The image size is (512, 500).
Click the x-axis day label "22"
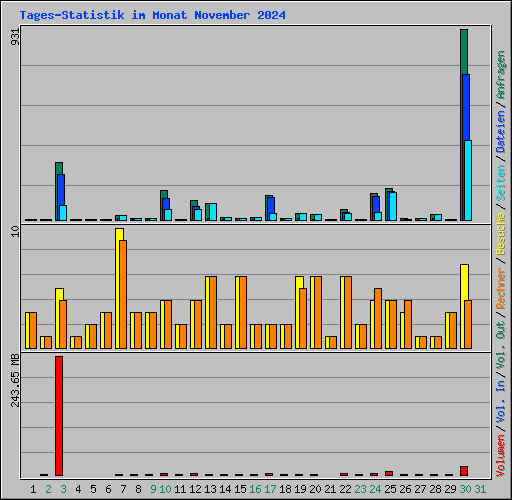pos(345,489)
